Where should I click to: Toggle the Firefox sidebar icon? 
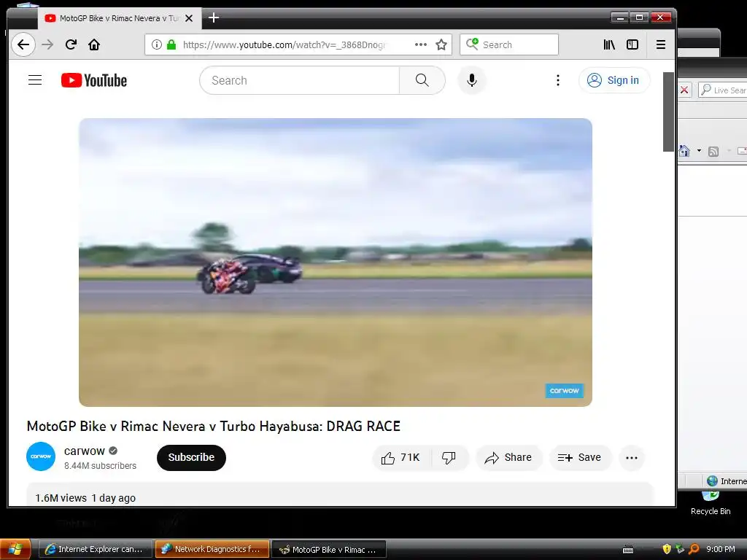(632, 44)
